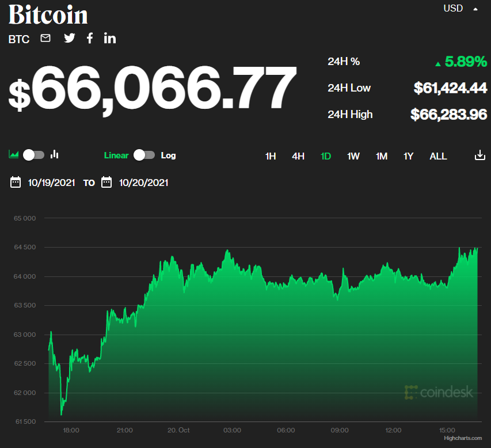Image resolution: width=491 pixels, height=448 pixels.
Task: Select the 1H time range
Action: tap(271, 156)
